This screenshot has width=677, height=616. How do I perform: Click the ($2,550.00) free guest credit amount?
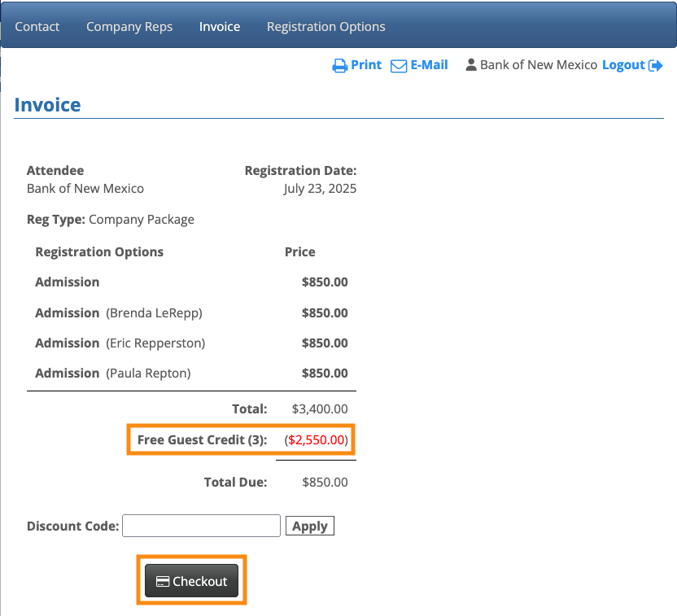(316, 440)
